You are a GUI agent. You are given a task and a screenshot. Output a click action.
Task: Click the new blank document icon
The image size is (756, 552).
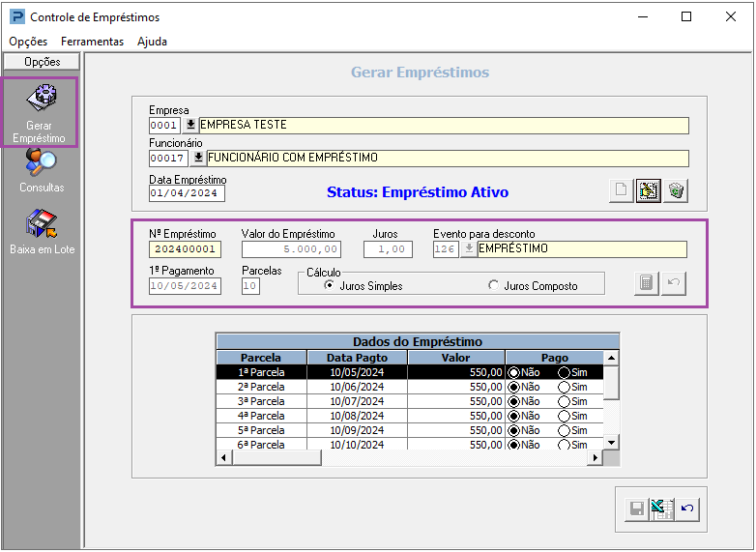coord(621,190)
